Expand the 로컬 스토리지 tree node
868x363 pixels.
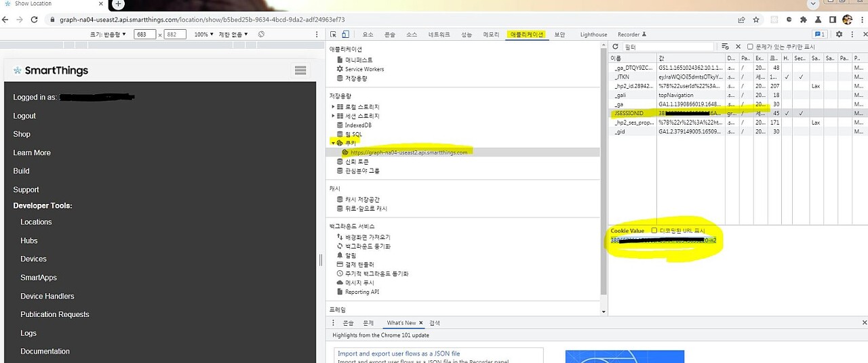click(x=332, y=107)
